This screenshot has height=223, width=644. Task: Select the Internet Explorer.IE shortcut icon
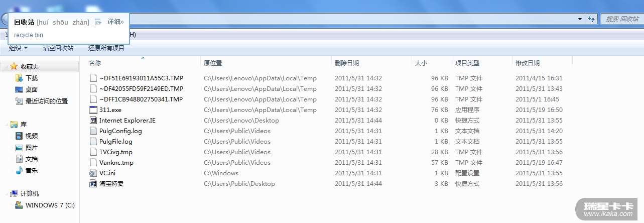(93, 121)
